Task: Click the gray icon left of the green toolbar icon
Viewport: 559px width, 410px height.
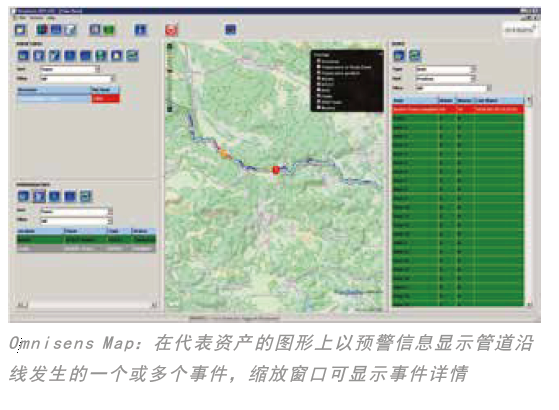Action: pyautogui.click(x=95, y=30)
